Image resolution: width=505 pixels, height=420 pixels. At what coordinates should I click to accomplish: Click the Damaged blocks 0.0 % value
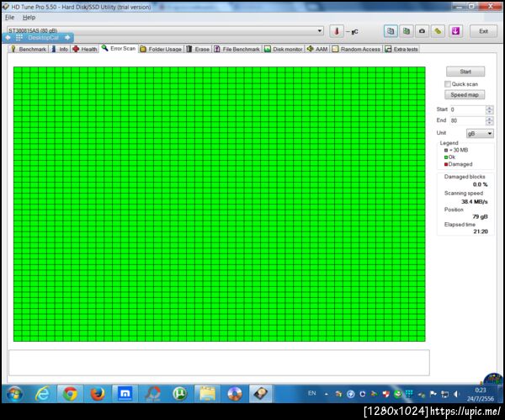coord(481,184)
